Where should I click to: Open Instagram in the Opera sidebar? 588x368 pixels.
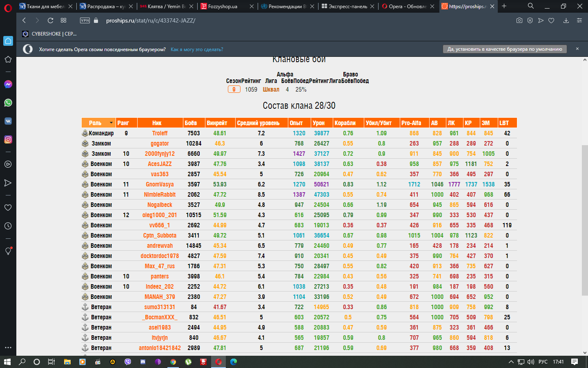(8, 139)
